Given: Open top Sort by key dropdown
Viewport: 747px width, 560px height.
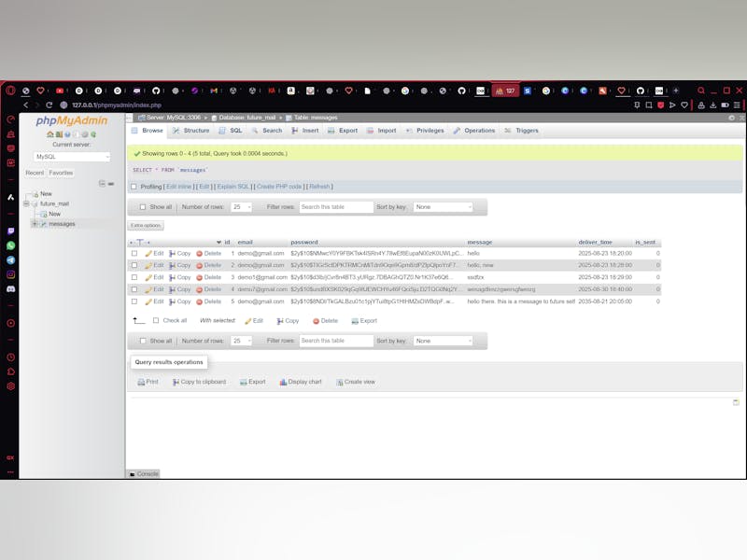Looking at the screenshot, I should tap(443, 207).
